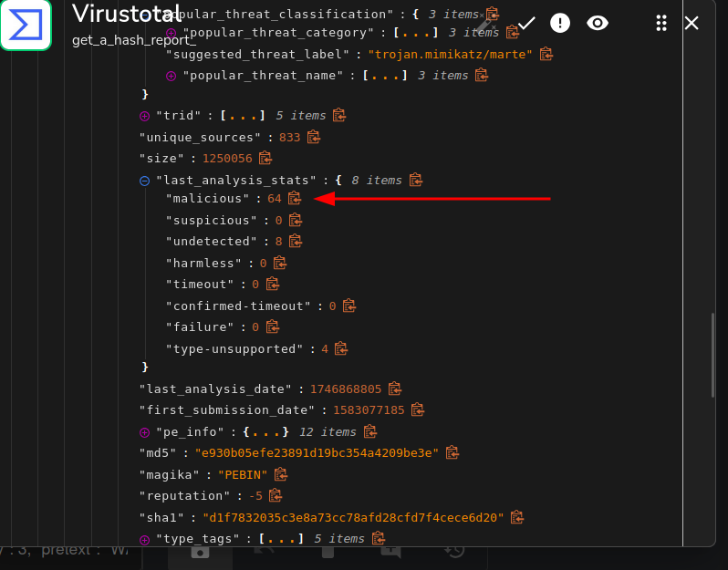Screen dimensions: 728x570
Task: Copy the magika PEBIN value
Action: tap(281, 474)
